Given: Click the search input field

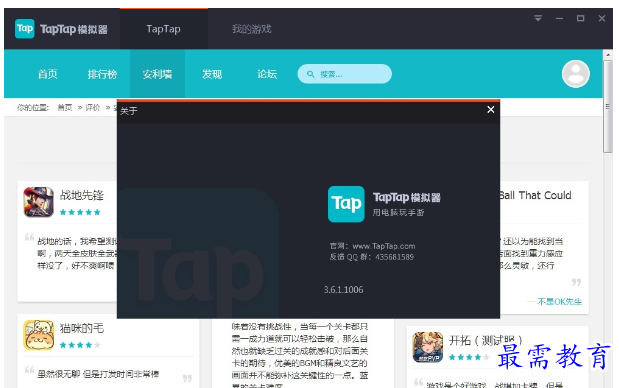Looking at the screenshot, I should click(x=345, y=74).
